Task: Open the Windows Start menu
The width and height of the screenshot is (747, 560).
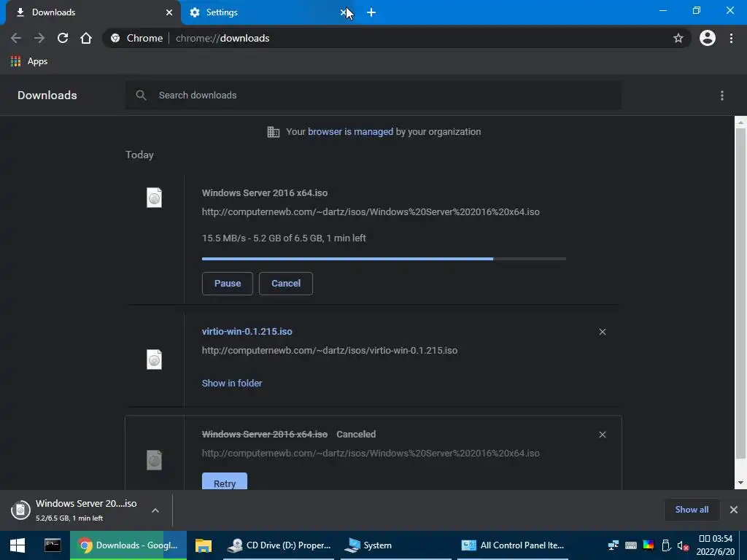Action: [18, 545]
